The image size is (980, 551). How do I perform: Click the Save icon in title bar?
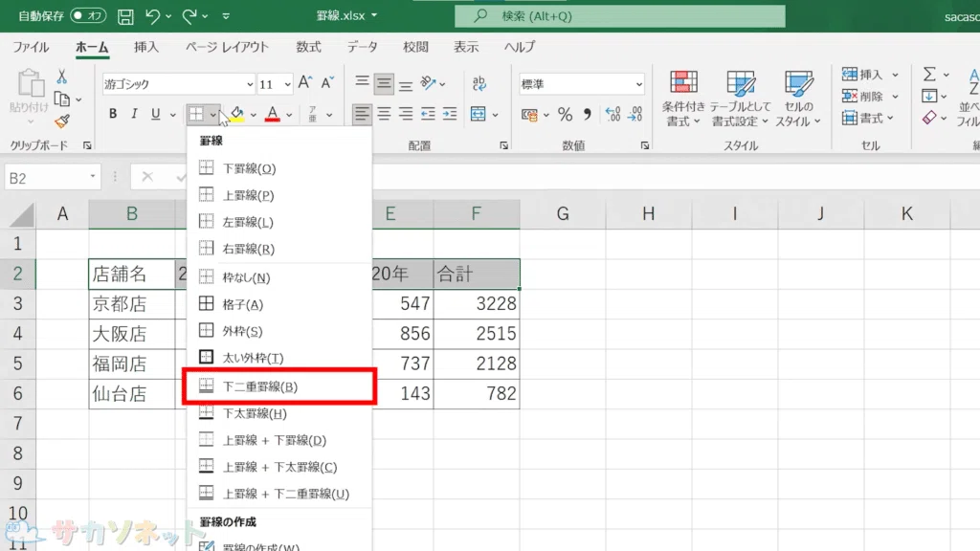125,16
